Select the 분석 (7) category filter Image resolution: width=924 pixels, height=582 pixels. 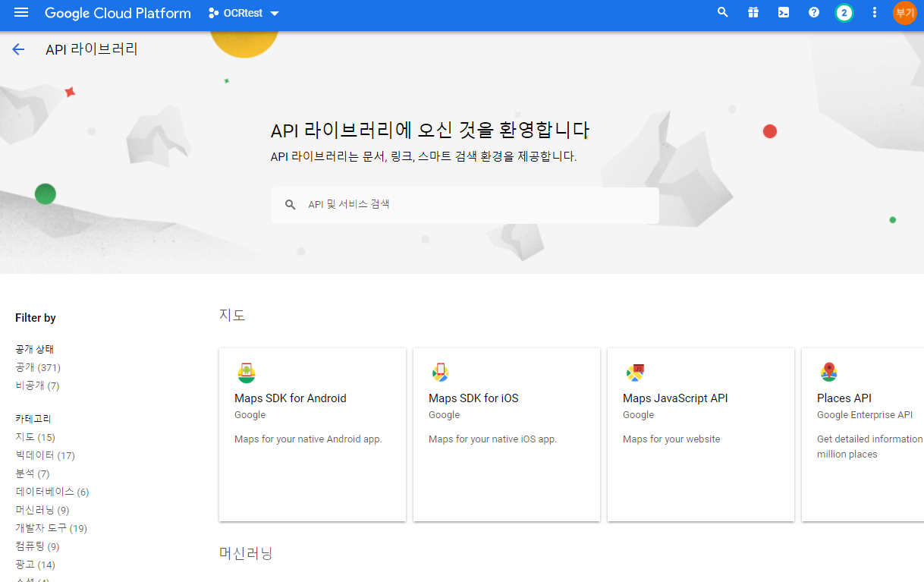pyautogui.click(x=32, y=473)
